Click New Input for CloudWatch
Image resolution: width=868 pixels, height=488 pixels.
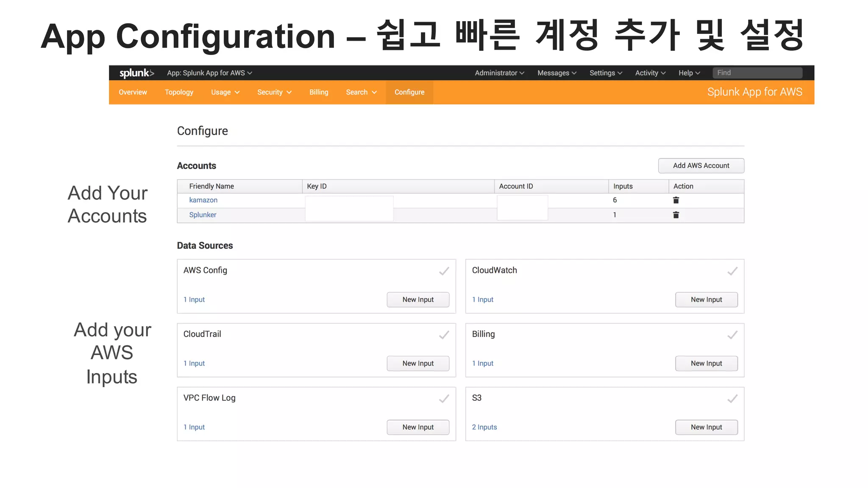coord(707,299)
